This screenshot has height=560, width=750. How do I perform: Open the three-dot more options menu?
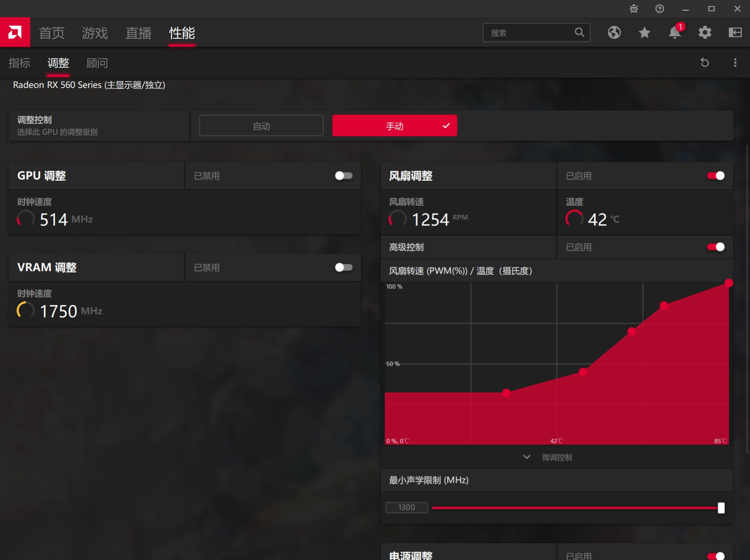(x=735, y=63)
